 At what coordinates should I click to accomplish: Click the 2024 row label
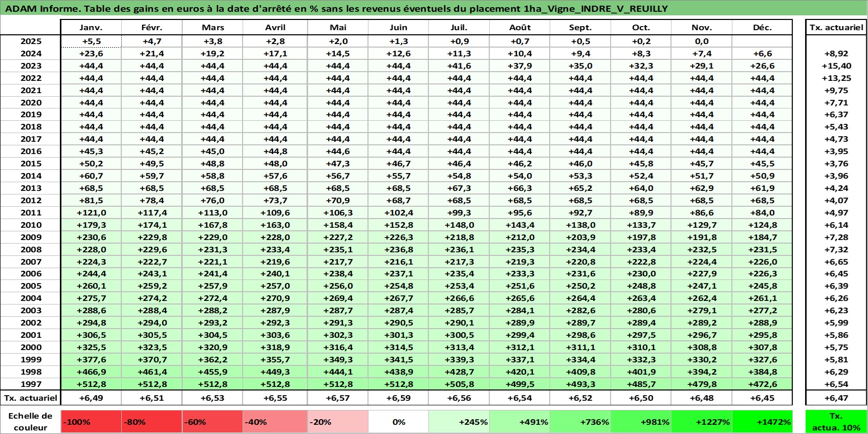[x=31, y=53]
